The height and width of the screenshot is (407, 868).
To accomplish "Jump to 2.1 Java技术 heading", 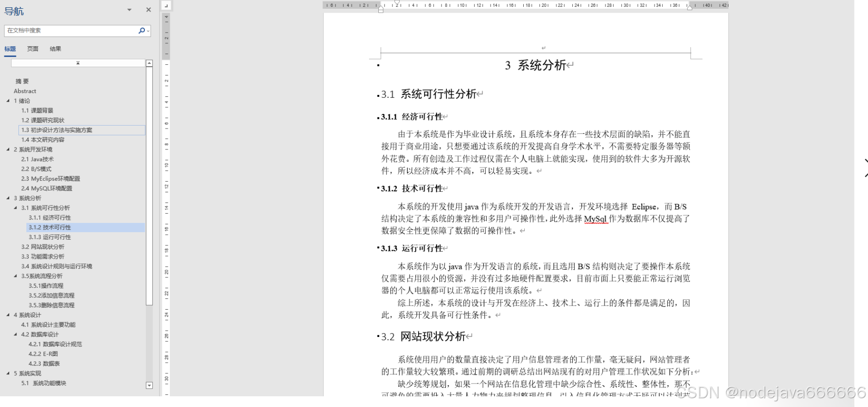I will click(x=37, y=159).
